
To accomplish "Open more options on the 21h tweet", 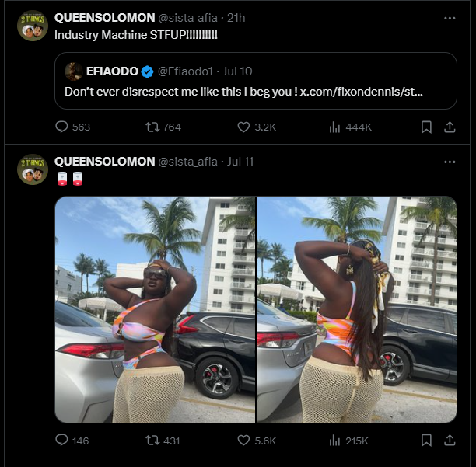I will (450, 18).
